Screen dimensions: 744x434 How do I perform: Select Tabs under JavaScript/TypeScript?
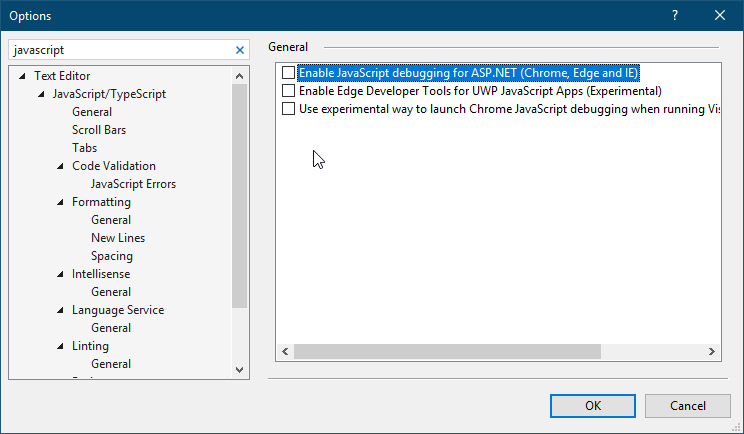coord(84,148)
